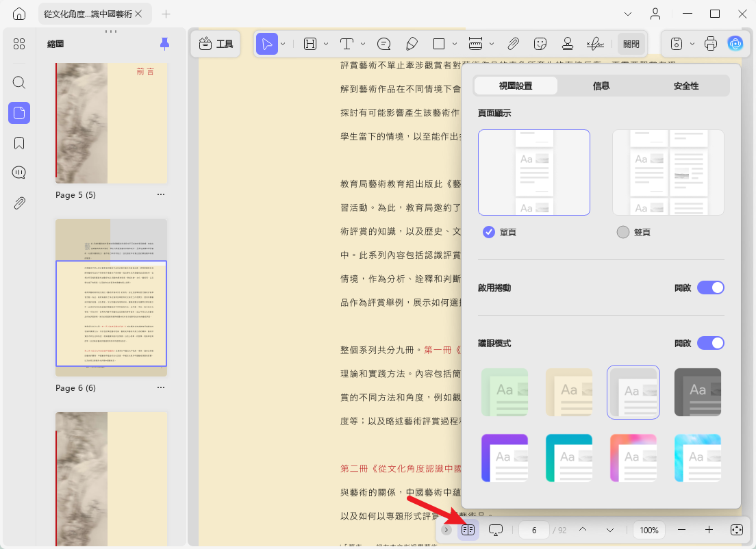Open the bookmarks panel in left sidebar
Image resolution: width=756 pixels, height=549 pixels.
coord(19,143)
